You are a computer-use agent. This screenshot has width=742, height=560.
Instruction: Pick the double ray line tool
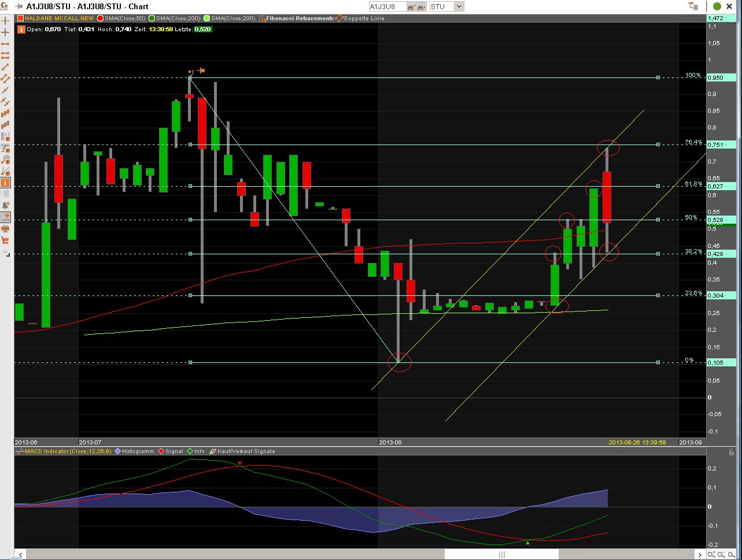click(x=6, y=102)
